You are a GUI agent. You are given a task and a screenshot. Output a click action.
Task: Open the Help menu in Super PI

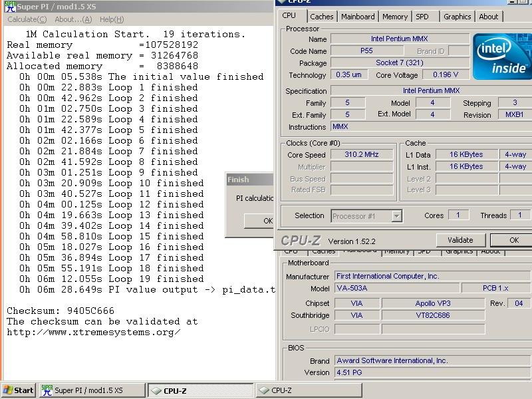coord(112,19)
